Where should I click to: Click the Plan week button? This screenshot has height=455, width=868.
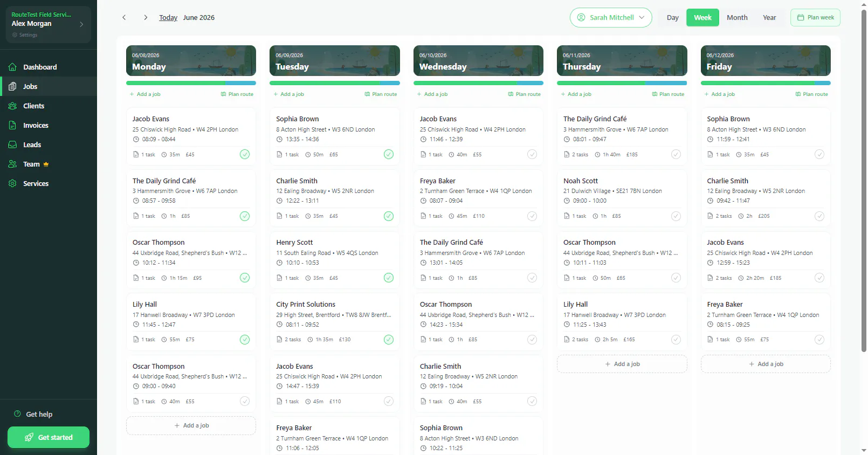pos(815,17)
